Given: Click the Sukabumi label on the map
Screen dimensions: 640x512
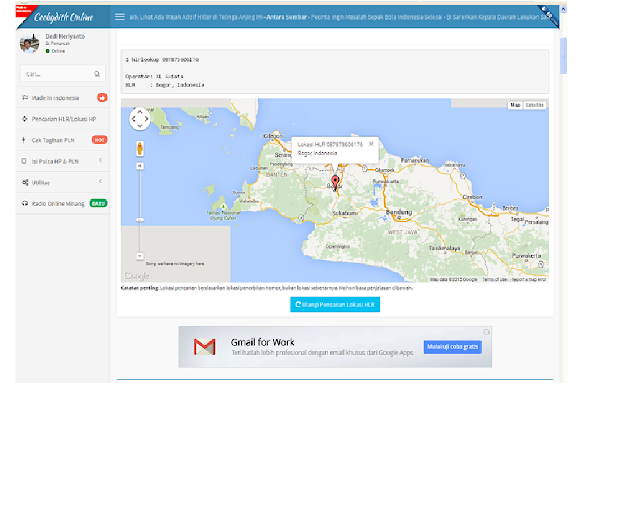Looking at the screenshot, I should click(x=345, y=213).
